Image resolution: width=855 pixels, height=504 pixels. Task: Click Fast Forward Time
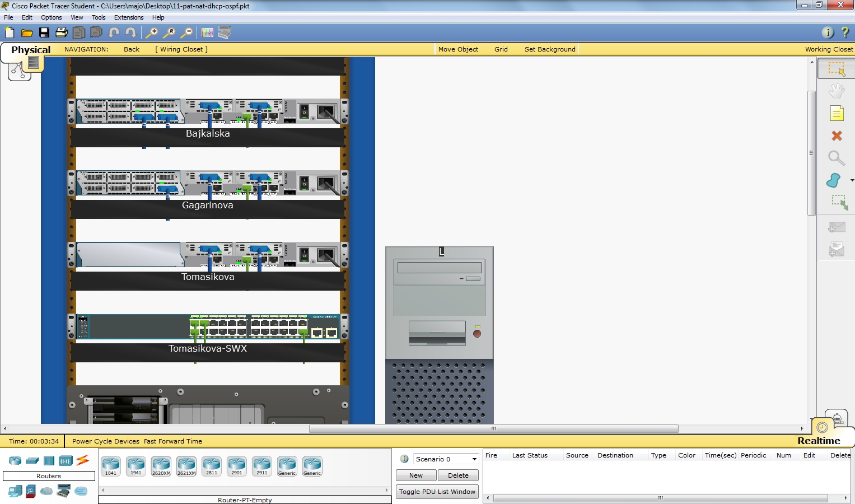(x=173, y=441)
